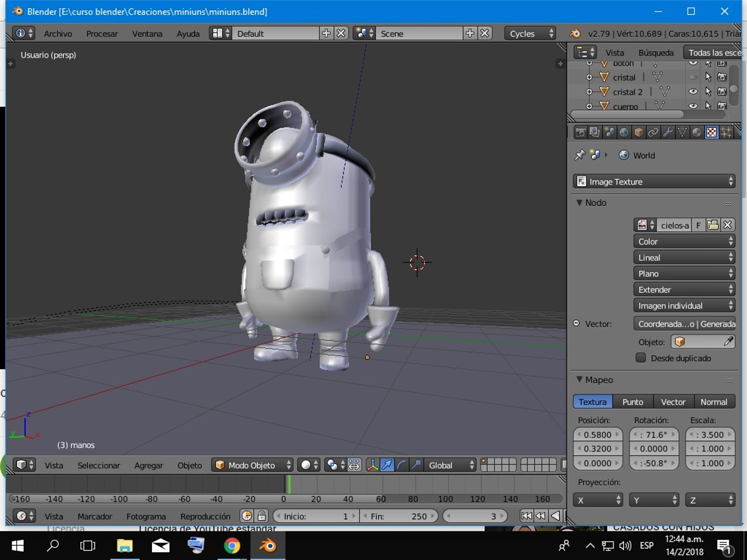Viewport: 747px width, 560px height.
Task: Click the Rotación 71.6° value field
Action: click(x=654, y=435)
